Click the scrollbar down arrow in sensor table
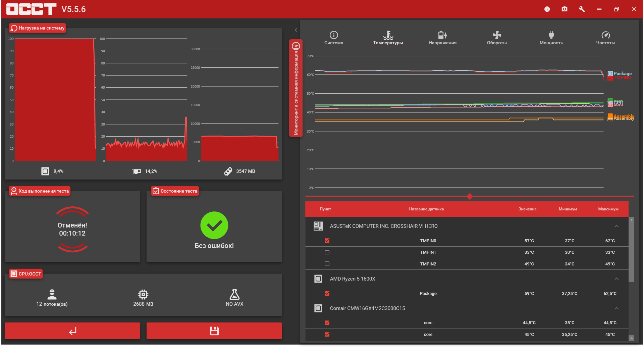This screenshot has height=349, width=644. (631, 338)
